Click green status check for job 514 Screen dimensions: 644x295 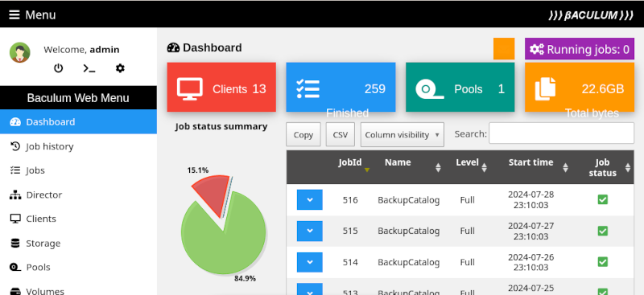[x=602, y=262]
